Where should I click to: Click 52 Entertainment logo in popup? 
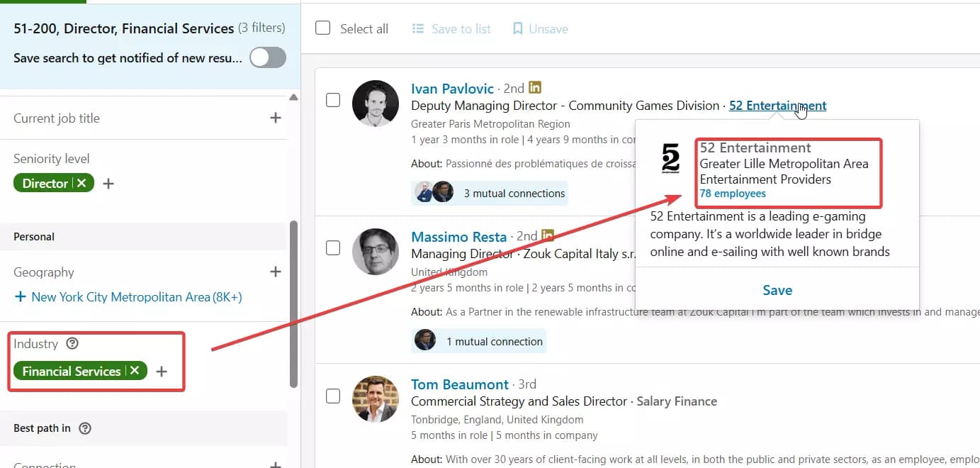(x=670, y=158)
